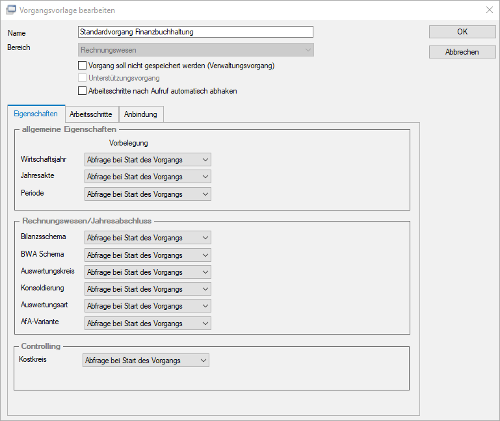500x421 pixels.
Task: Switch to the Arbeitsschritte tab
Action: click(x=91, y=114)
